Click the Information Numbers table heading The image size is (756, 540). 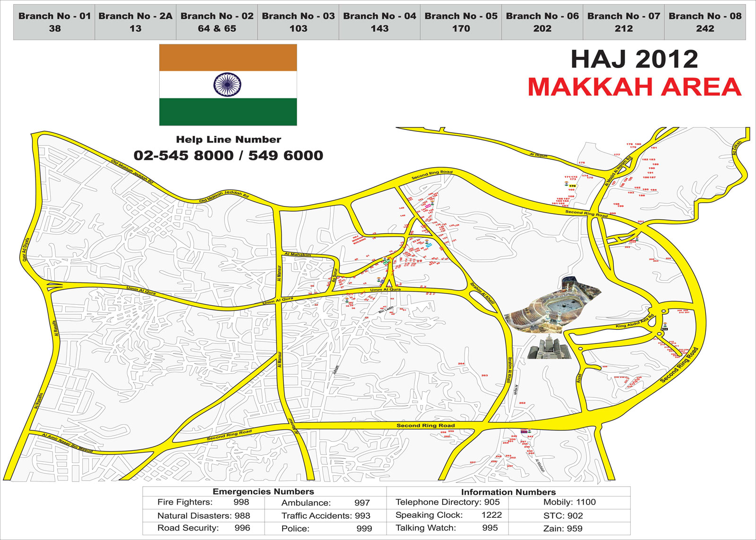[508, 492]
